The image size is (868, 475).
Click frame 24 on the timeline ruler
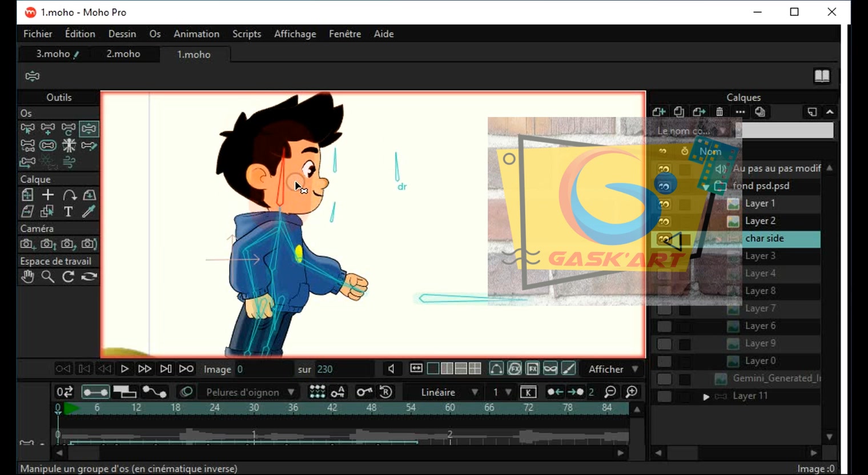point(215,408)
